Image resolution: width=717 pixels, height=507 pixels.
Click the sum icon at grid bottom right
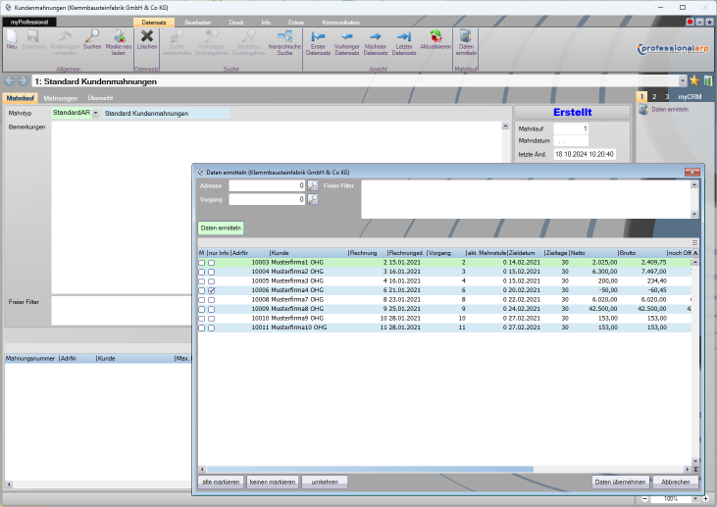tap(696, 469)
